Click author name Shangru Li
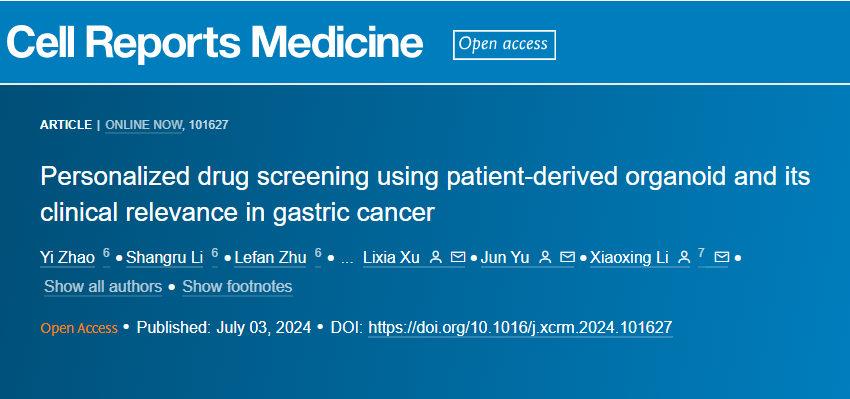 point(164,258)
